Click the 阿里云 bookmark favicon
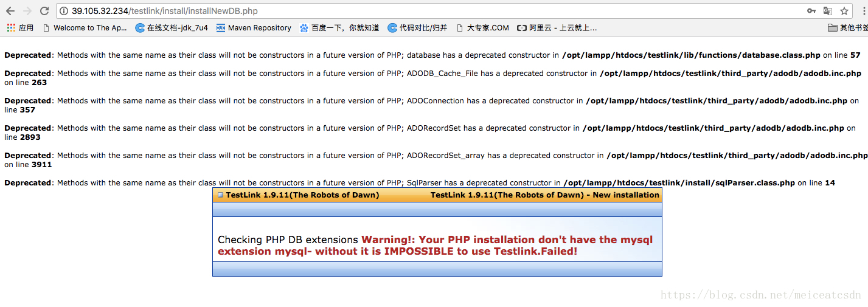Screen dimensions: 868x307 (x=521, y=27)
